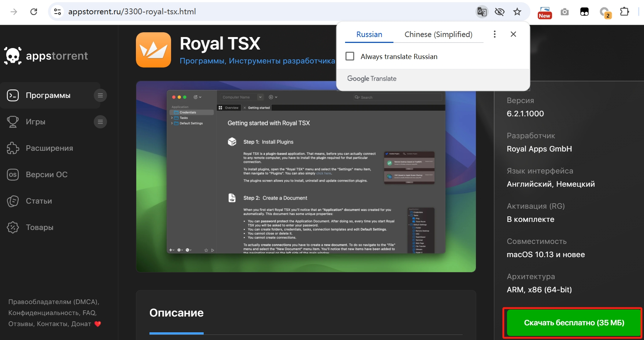The width and height of the screenshot is (644, 340).
Task: Click the crossed-out eye icon in address bar
Action: tap(499, 12)
